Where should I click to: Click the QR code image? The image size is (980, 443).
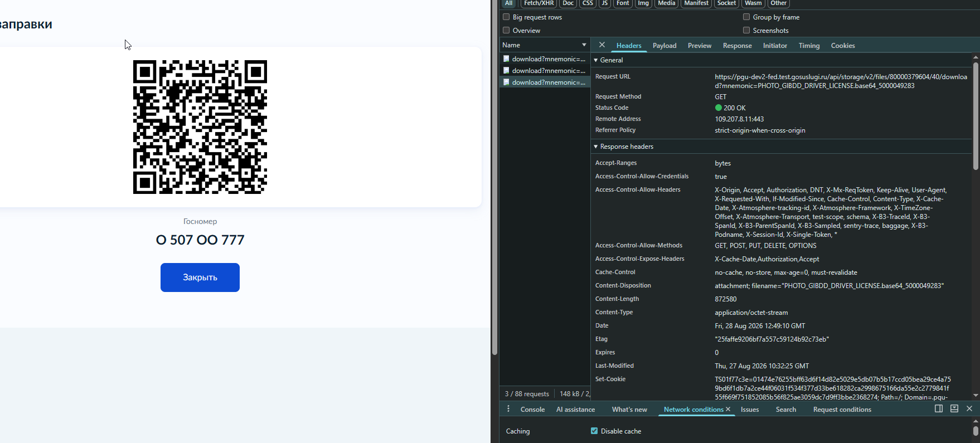click(x=200, y=127)
